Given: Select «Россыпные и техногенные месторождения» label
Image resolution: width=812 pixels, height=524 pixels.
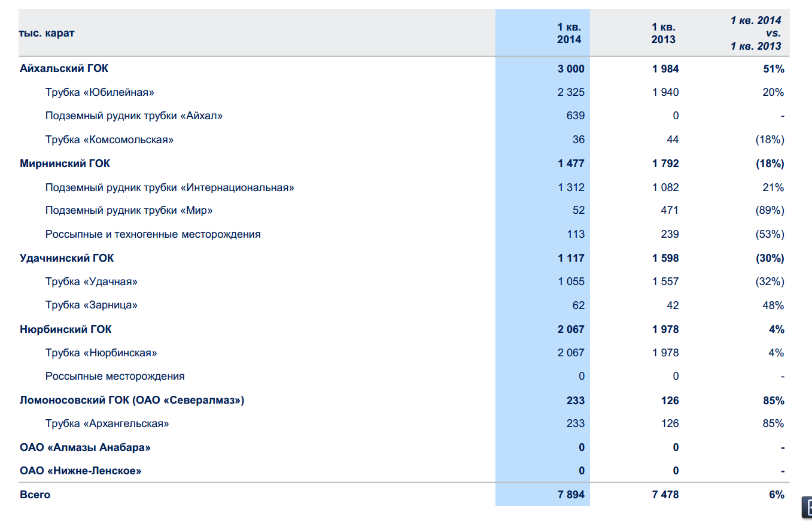Looking at the screenshot, I should coord(153,234).
